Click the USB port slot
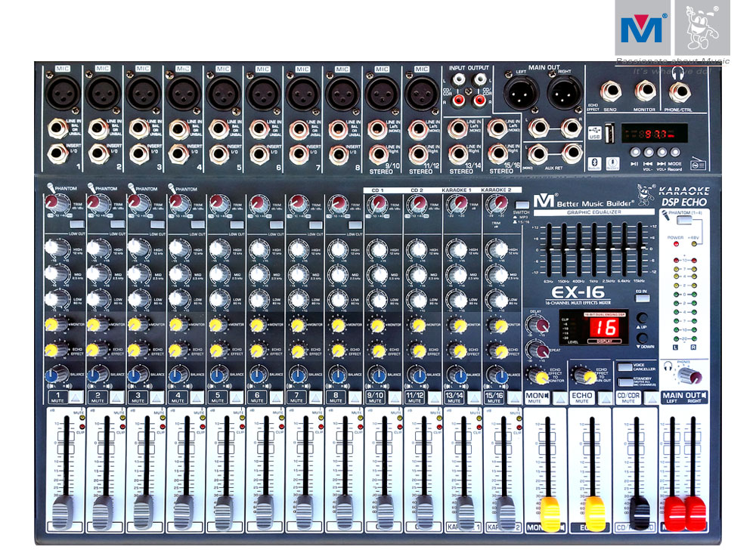The width and height of the screenshot is (756, 553). point(609,132)
